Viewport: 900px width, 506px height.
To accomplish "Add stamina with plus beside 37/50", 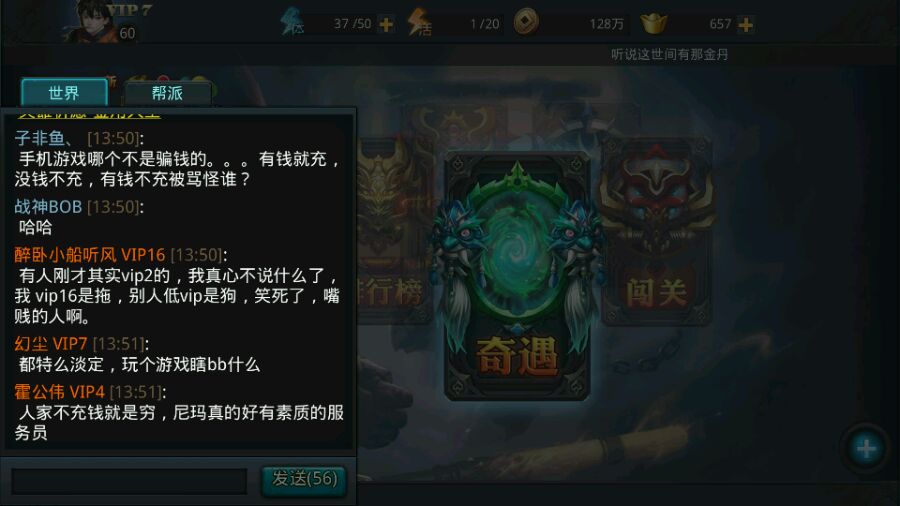I will 386,25.
